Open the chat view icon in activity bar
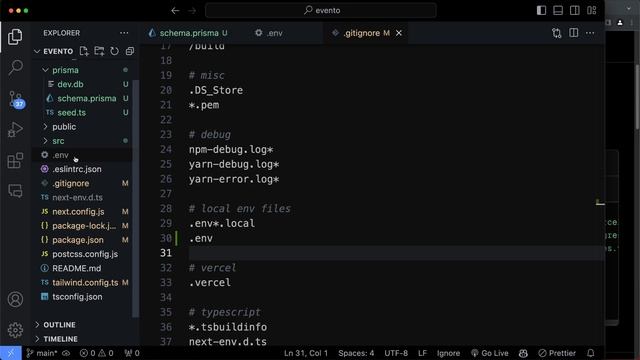 point(15,191)
